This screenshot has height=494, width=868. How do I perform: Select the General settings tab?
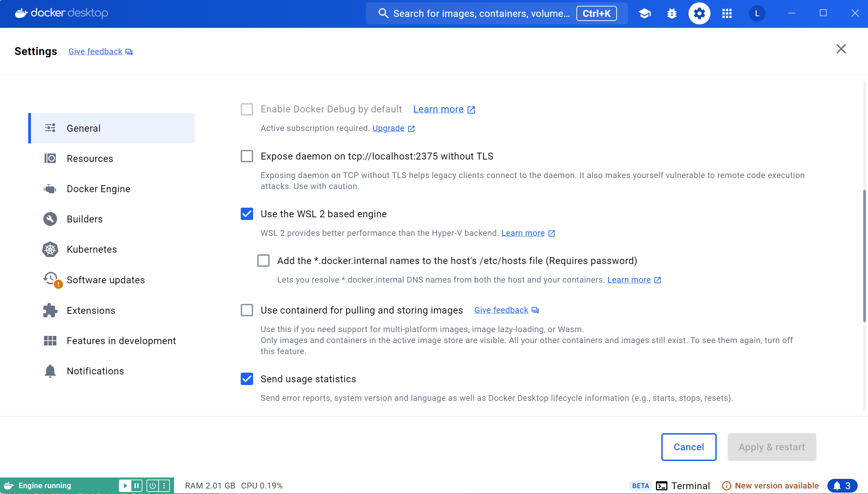coord(111,128)
